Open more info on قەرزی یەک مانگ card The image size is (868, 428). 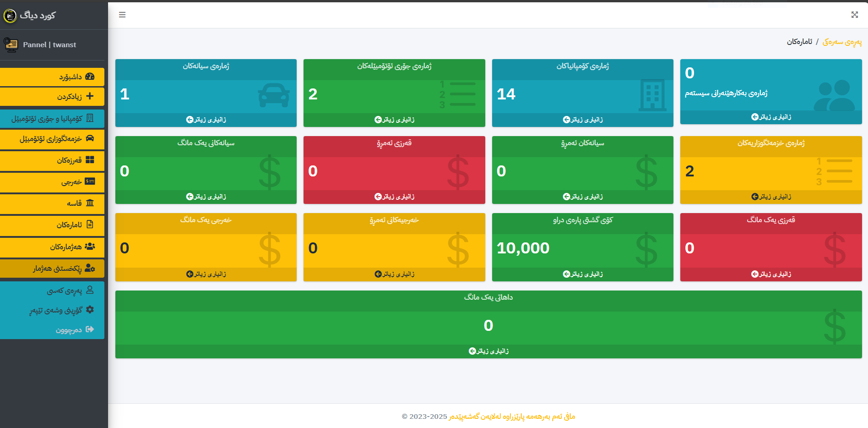pos(771,274)
